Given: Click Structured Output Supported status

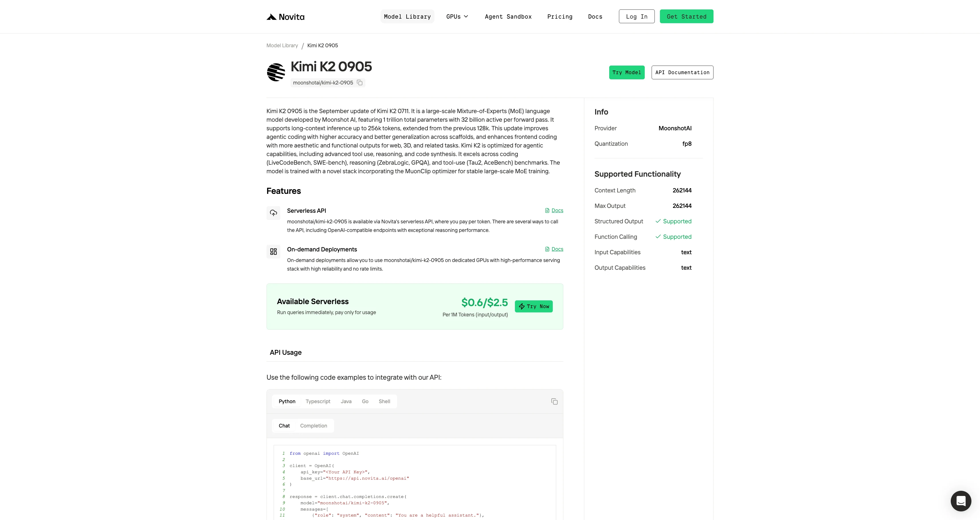Looking at the screenshot, I should point(673,221).
